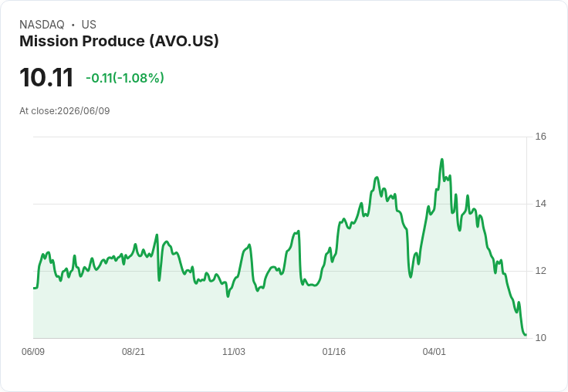The image size is (568, 392).
Task: Click the 16 y-axis price label
Action: pos(540,137)
